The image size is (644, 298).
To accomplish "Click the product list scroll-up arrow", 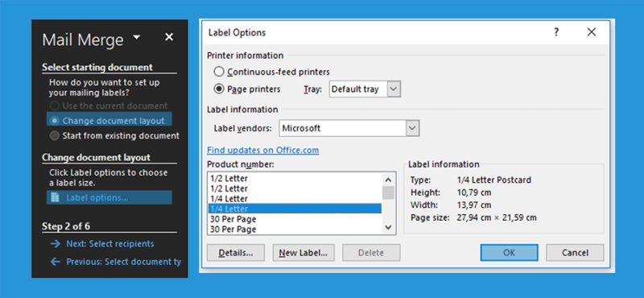I will [388, 180].
